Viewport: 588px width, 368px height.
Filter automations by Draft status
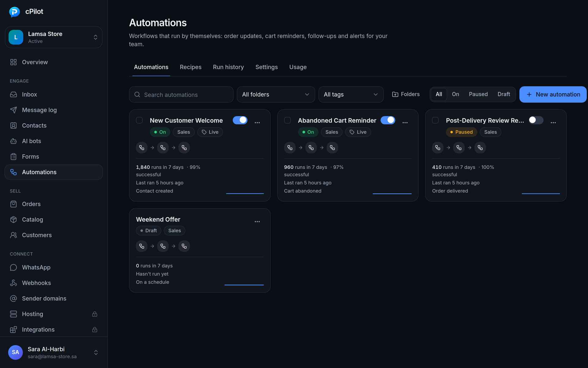504,94
